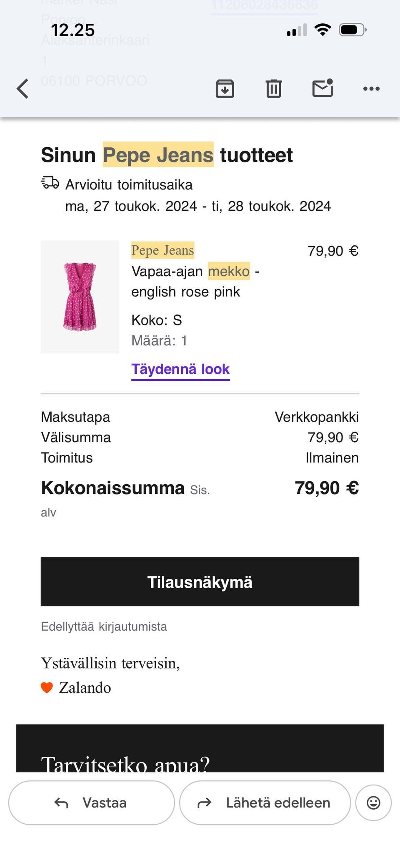
Task: Delete email with trash icon
Action: click(x=273, y=88)
